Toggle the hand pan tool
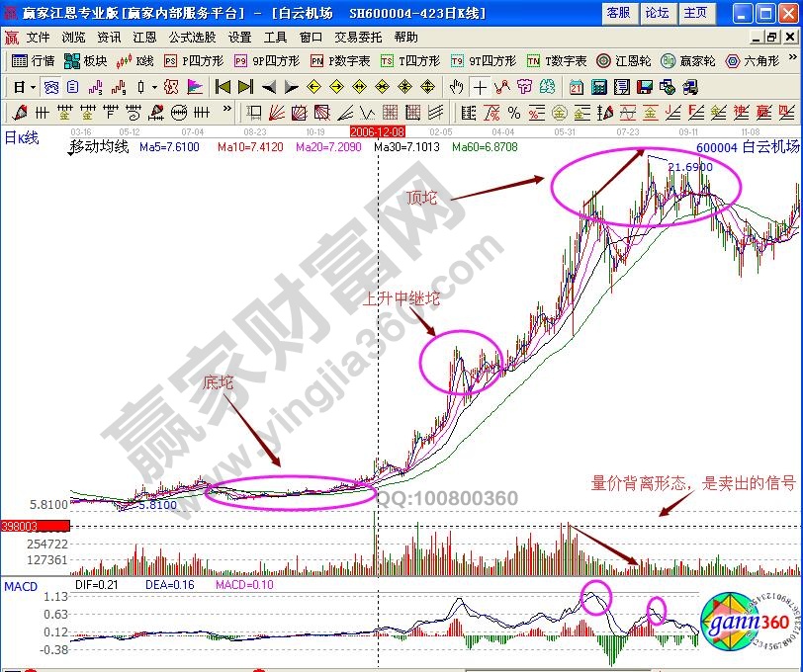 (x=456, y=86)
